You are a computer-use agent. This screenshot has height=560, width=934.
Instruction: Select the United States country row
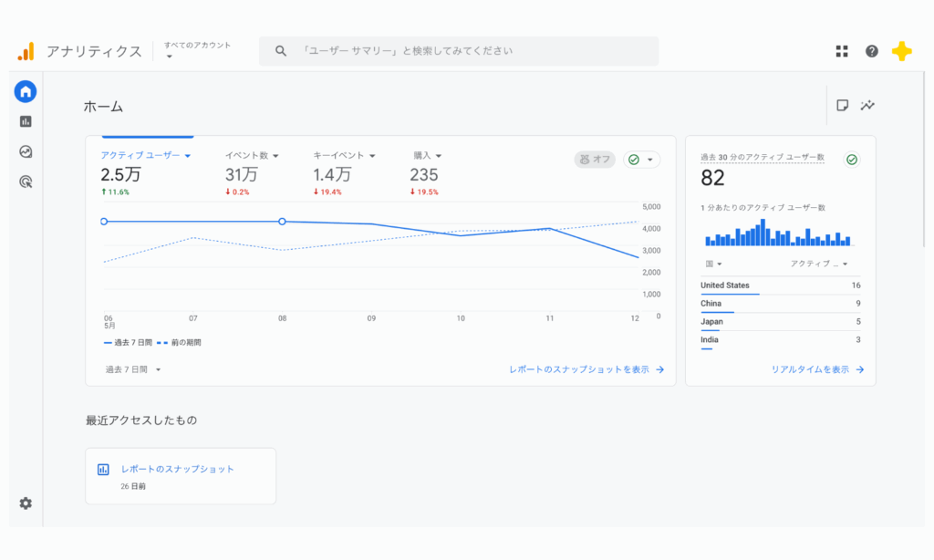click(x=781, y=286)
